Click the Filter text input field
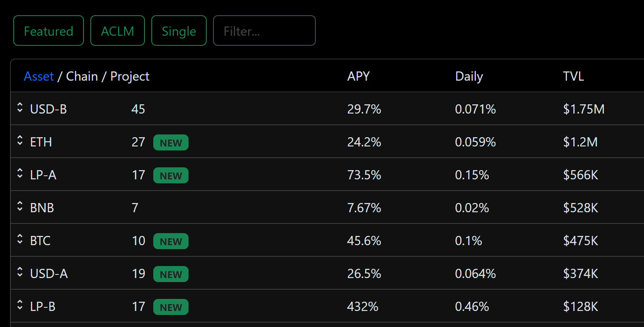The image size is (644, 327). coord(264,31)
